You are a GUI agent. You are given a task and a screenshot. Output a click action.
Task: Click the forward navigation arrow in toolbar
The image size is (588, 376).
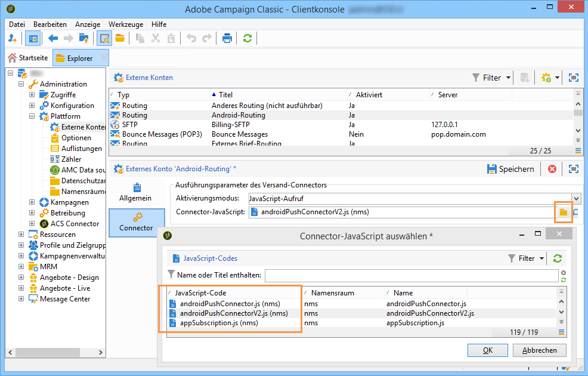tap(68, 38)
